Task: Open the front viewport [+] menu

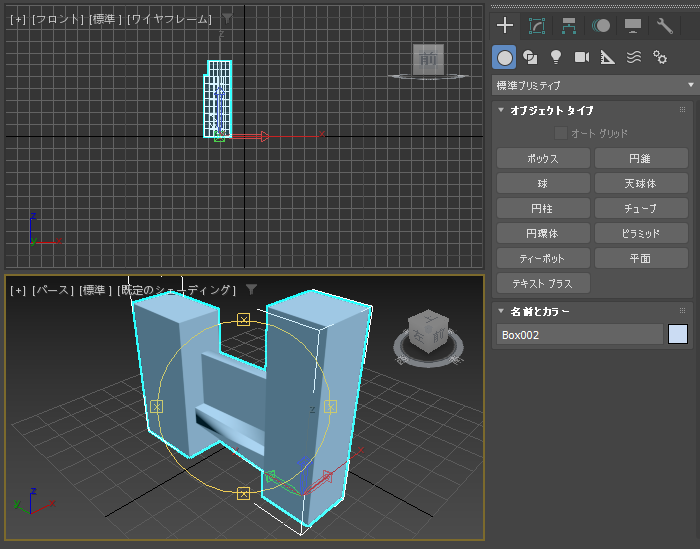Action: tap(18, 19)
